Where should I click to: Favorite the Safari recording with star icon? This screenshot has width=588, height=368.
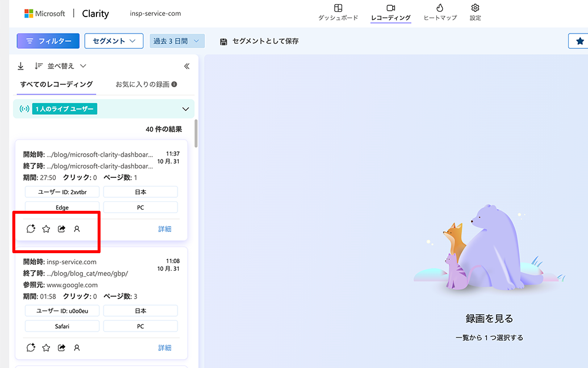click(x=46, y=348)
